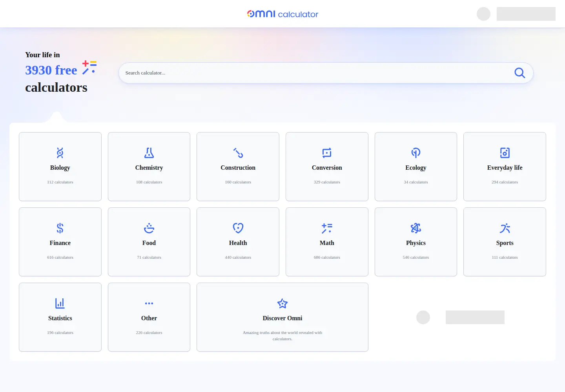The width and height of the screenshot is (565, 392).
Task: Click the Chemistry flask icon
Action: (x=149, y=152)
